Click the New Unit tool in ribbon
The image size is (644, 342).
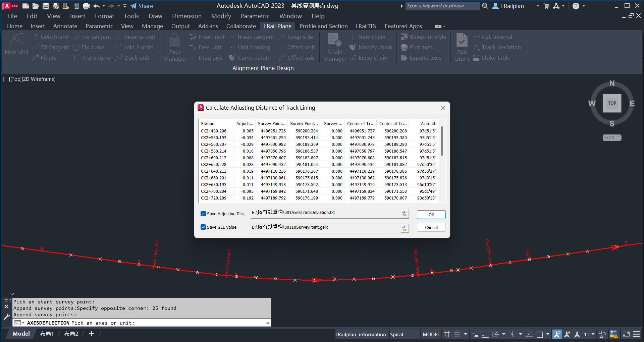tap(17, 44)
